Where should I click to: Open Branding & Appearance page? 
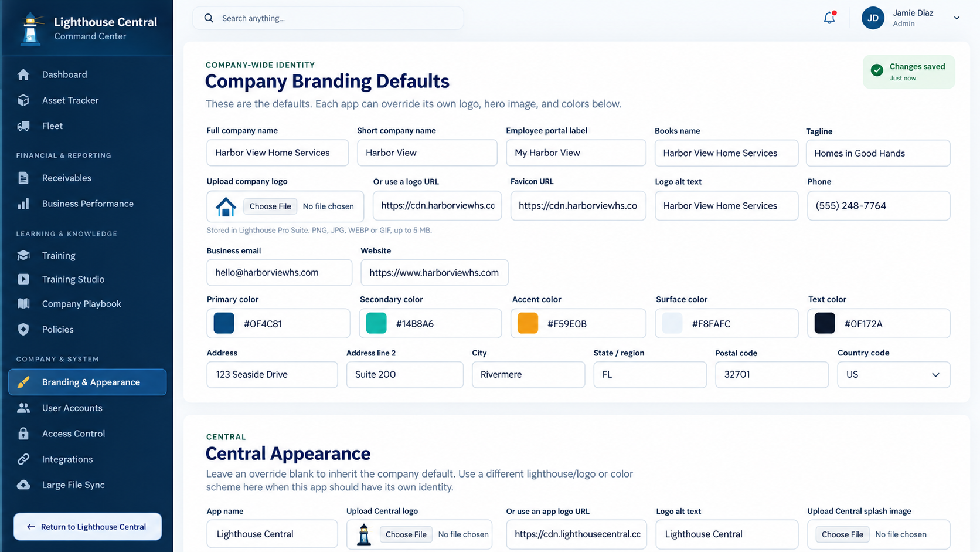tap(87, 382)
